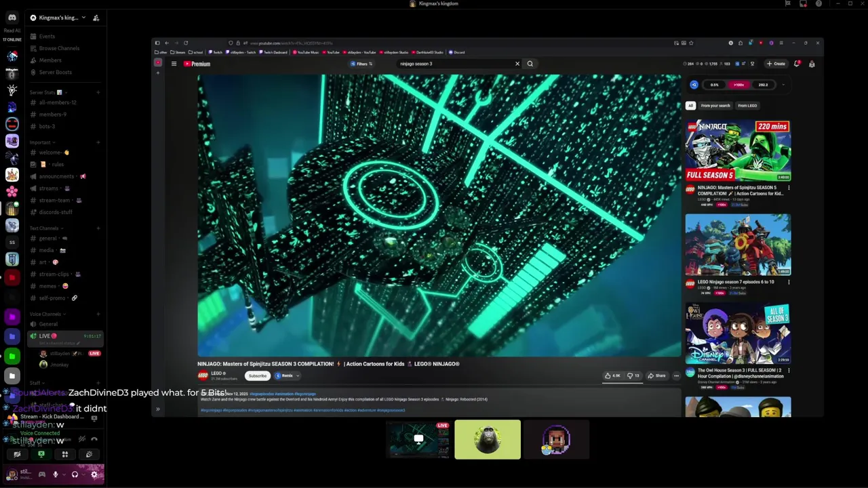Click the YouTube Create button

776,64
